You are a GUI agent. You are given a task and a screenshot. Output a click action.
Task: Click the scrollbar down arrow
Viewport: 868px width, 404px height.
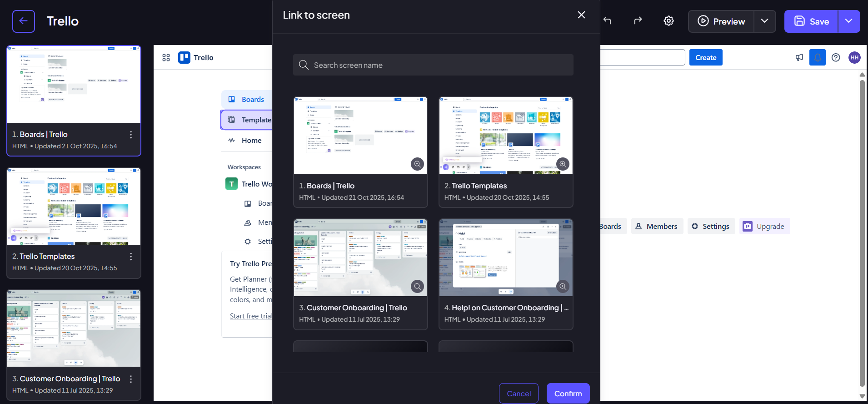(862, 396)
